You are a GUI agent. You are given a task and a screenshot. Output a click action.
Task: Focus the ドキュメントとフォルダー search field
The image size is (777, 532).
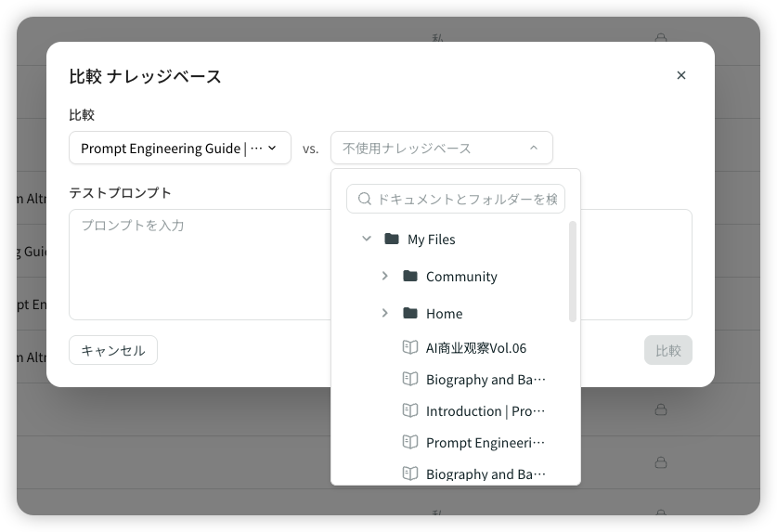point(466,199)
